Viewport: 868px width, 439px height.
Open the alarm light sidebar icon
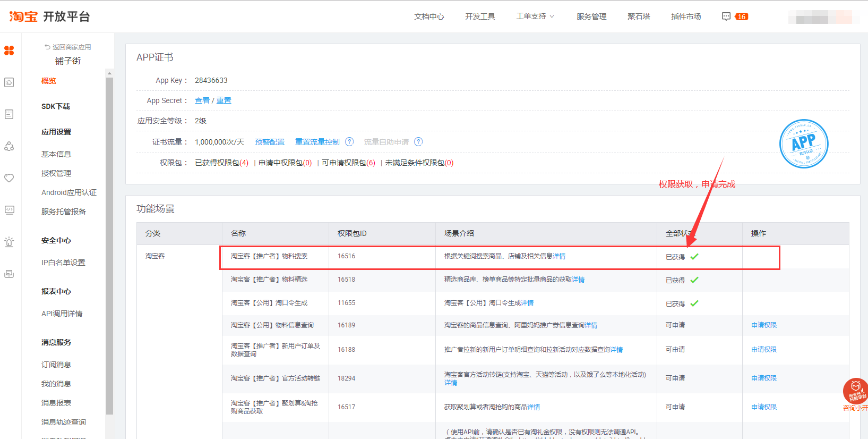click(9, 242)
